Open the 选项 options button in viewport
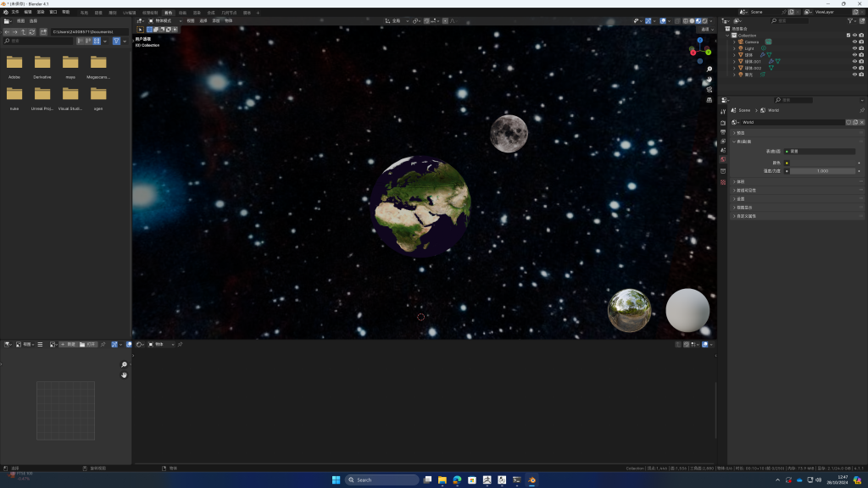 tap(704, 29)
